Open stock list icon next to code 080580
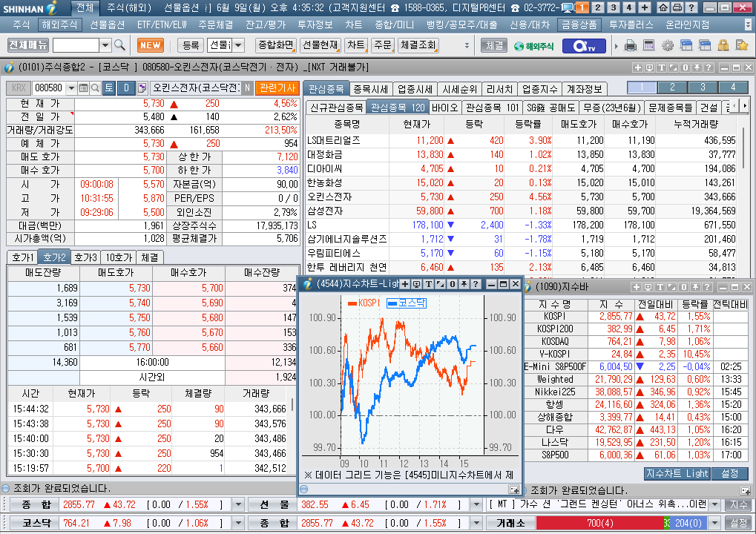Viewport: 756px width, 534px height. point(83,88)
